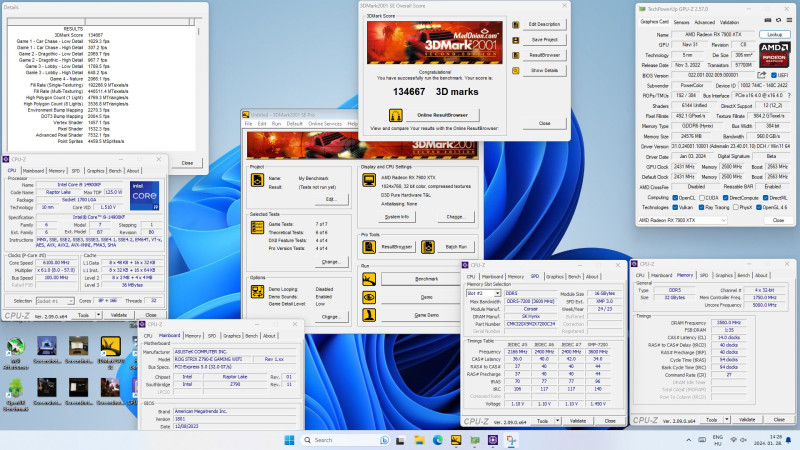Image resolution: width=800 pixels, height=450 pixels.
Task: Toggle the DirectML checkbox
Action: pyautogui.click(x=765, y=197)
